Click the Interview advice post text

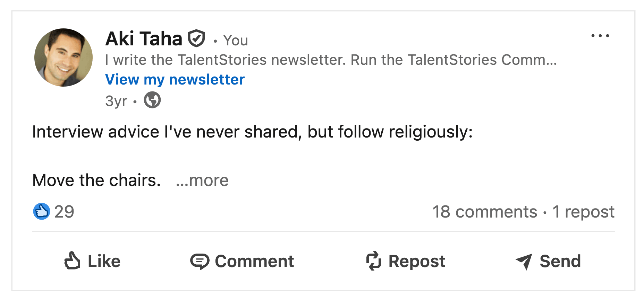tap(252, 132)
